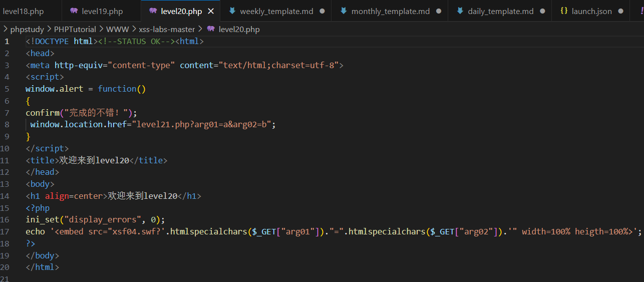Open the level20.php breadcrumb file dropdown
This screenshot has width=644, height=282.
(x=239, y=29)
